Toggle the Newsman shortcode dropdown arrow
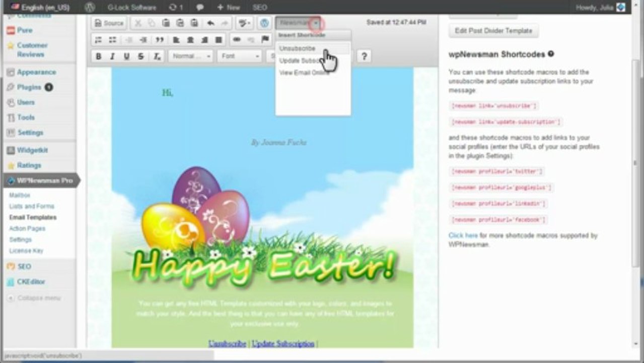644x363 pixels. pos(316,23)
